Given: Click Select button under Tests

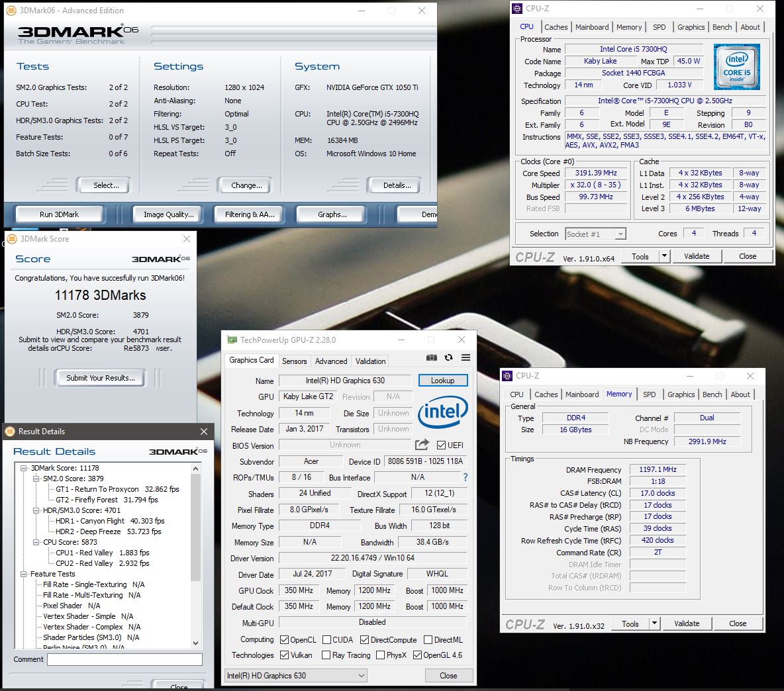Looking at the screenshot, I should (x=103, y=185).
